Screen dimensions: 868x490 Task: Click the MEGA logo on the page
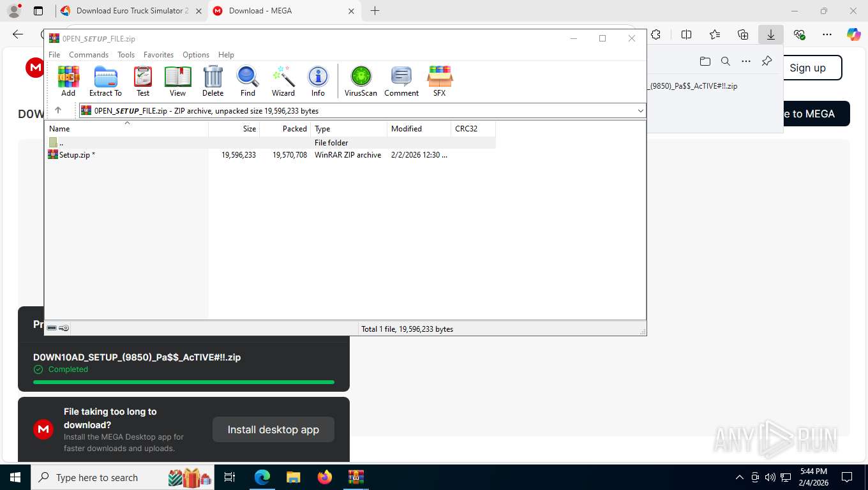tap(35, 68)
